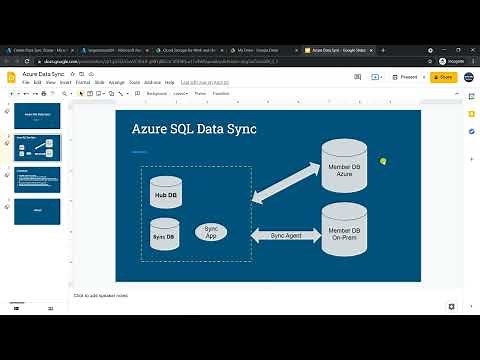Image resolution: width=480 pixels, height=360 pixels.
Task: Expand the line tool dropdown arrow
Action: tap(127, 94)
